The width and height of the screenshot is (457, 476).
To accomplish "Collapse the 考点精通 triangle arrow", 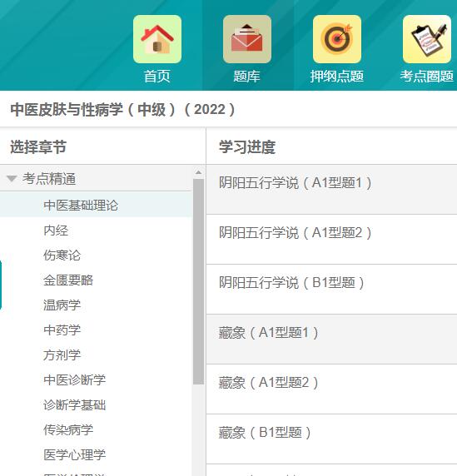I will pyautogui.click(x=12, y=178).
